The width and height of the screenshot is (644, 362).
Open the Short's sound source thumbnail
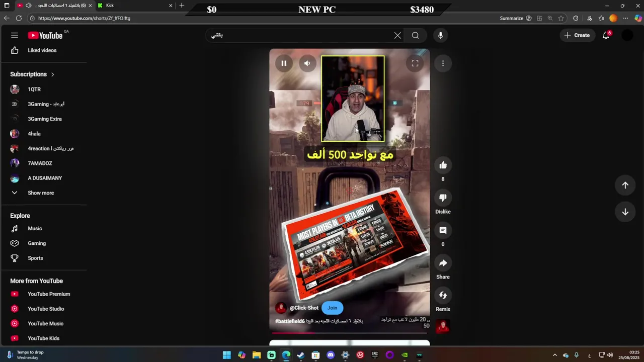coord(443,327)
